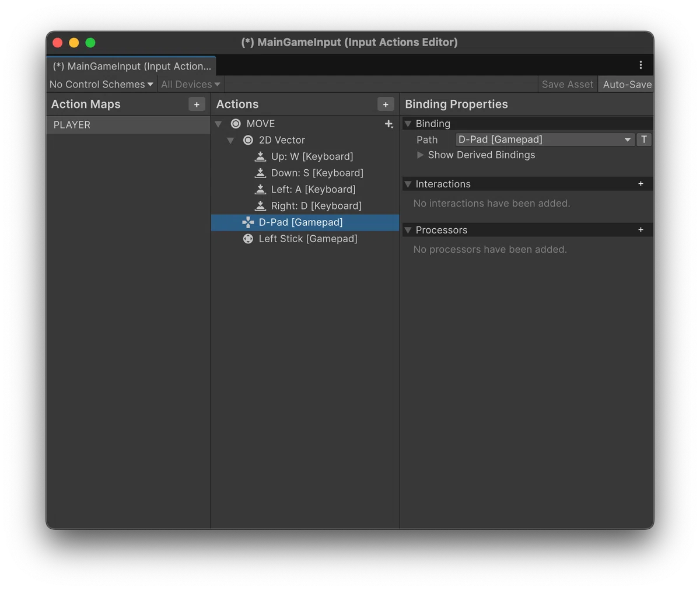Select the MainGameInput editor tab
The width and height of the screenshot is (700, 590).
pyautogui.click(x=132, y=66)
